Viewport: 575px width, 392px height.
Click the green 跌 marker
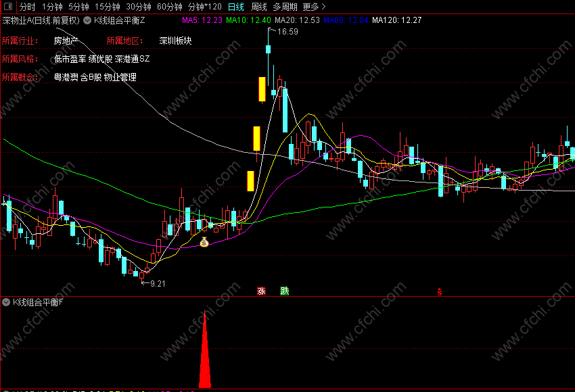pos(285,291)
